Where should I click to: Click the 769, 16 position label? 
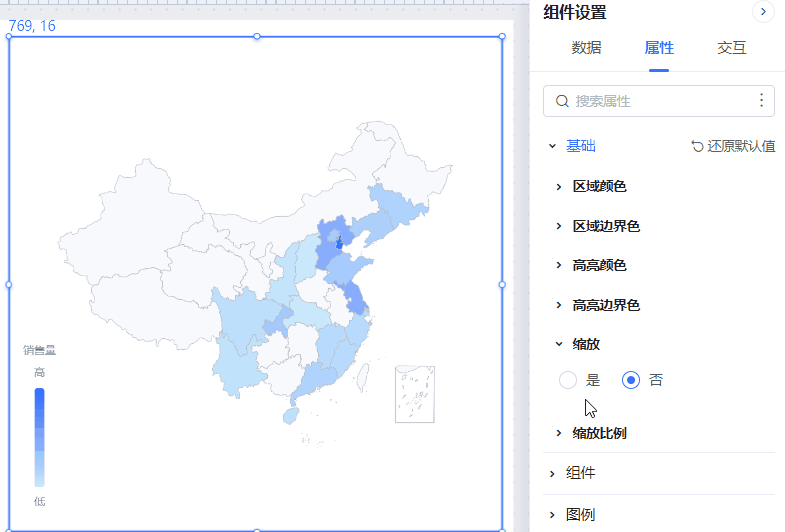click(x=32, y=26)
